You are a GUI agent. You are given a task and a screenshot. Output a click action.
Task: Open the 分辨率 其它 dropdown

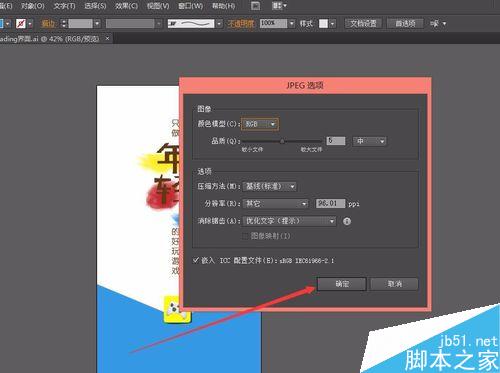[x=276, y=203]
